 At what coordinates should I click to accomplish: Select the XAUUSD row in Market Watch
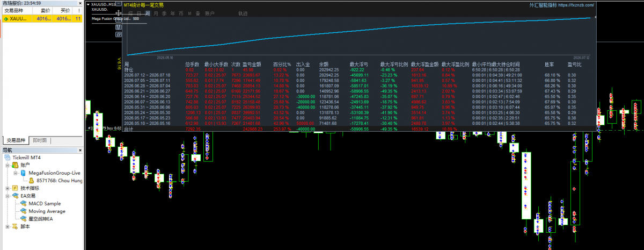point(41,18)
